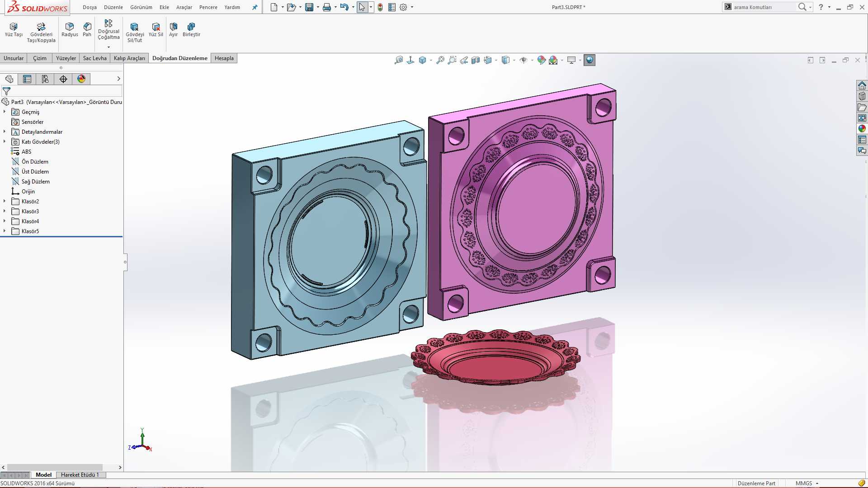The image size is (868, 488).
Task: Open the Dosya menu
Action: [90, 7]
